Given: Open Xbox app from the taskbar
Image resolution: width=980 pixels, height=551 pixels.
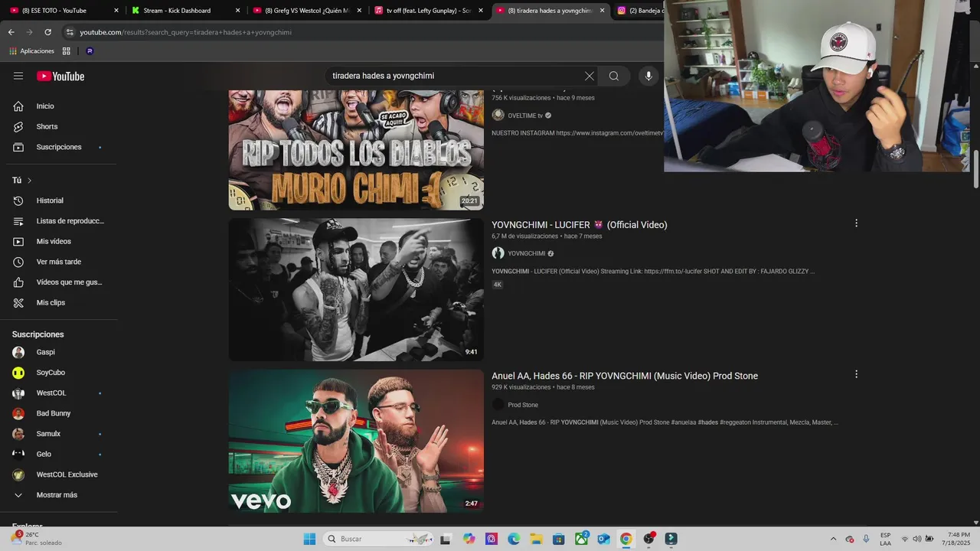Looking at the screenshot, I should coord(581,539).
